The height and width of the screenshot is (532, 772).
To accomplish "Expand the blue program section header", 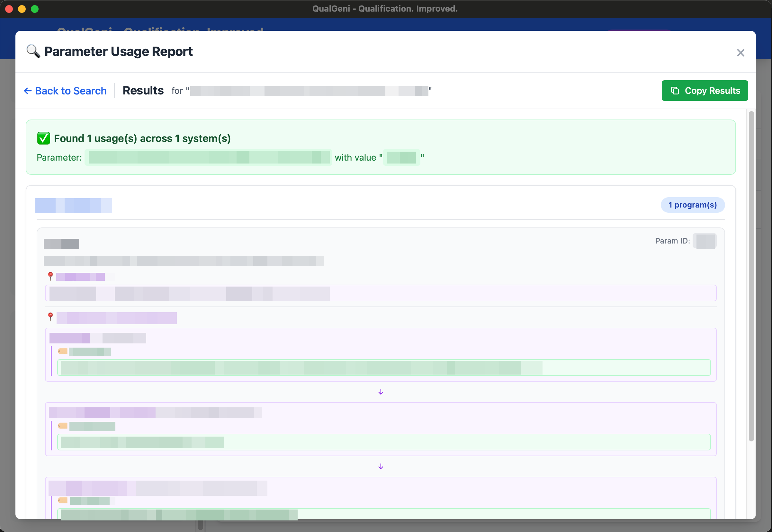I will [73, 205].
